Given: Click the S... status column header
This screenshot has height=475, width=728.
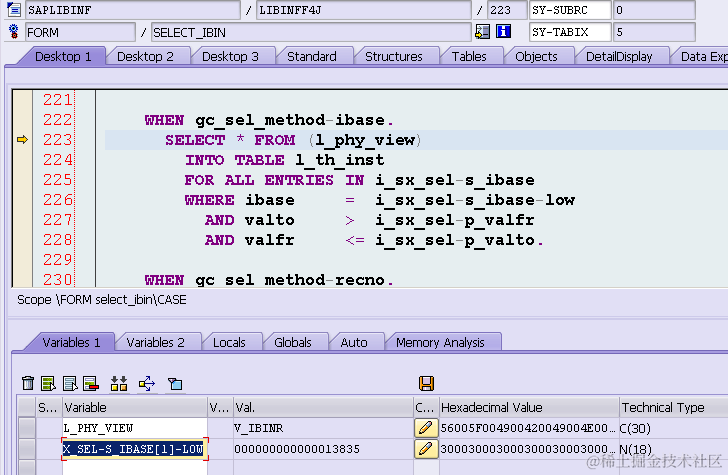Looking at the screenshot, I should point(48,407).
